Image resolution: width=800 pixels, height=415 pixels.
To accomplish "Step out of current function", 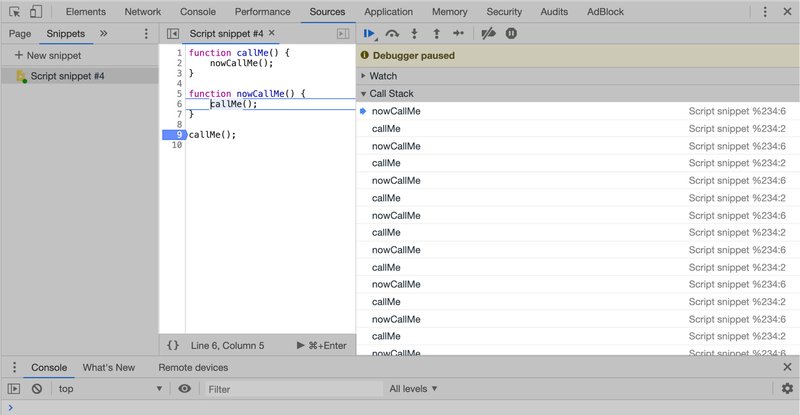I will 437,34.
